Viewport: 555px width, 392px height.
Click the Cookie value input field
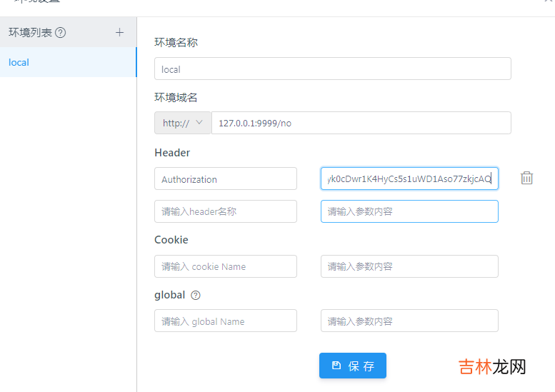click(x=409, y=266)
